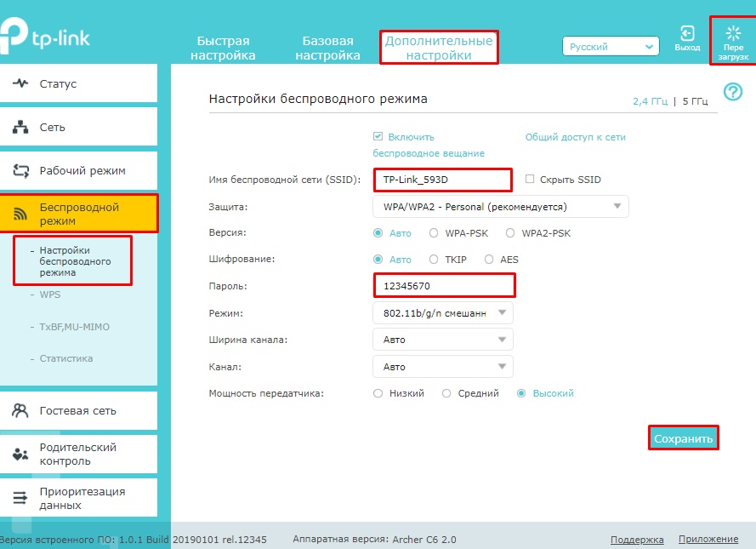
Task: Open the Родительский контроль sidebar section
Action: [x=78, y=454]
